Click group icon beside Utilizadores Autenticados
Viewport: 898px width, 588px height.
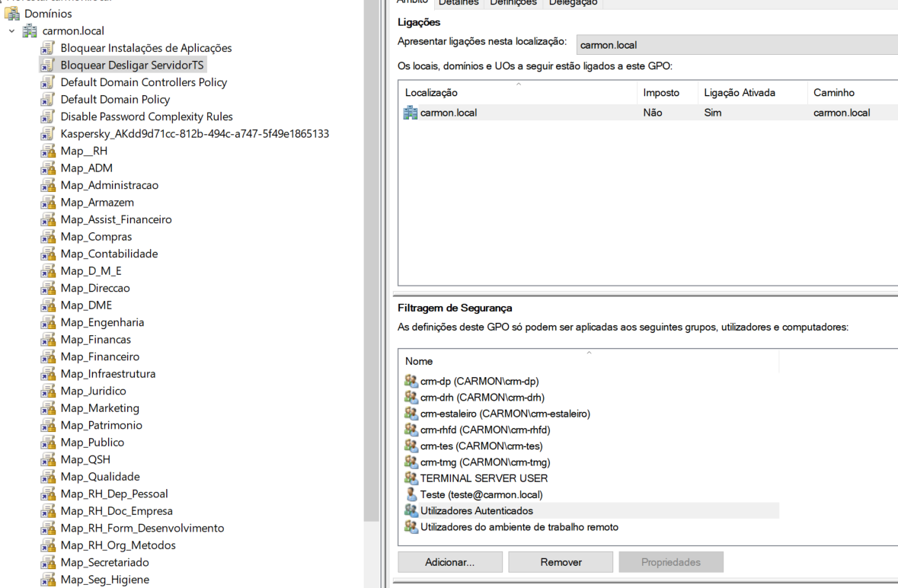coord(411,511)
